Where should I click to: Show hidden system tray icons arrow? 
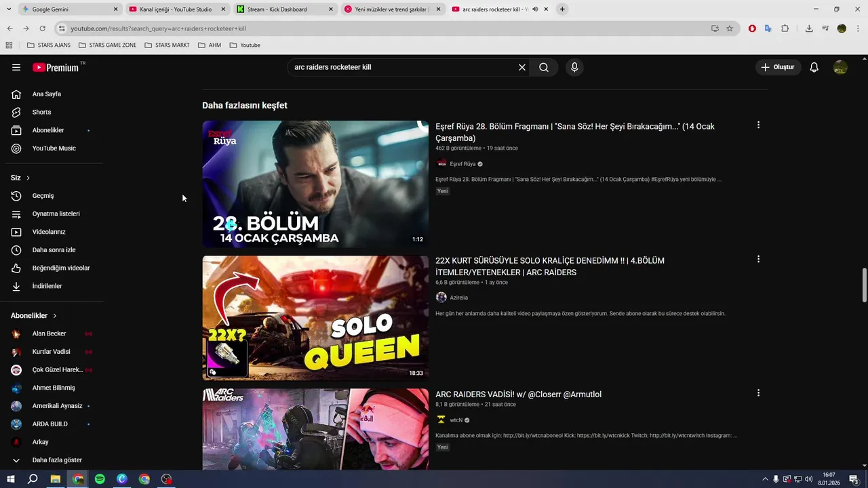pos(765,479)
